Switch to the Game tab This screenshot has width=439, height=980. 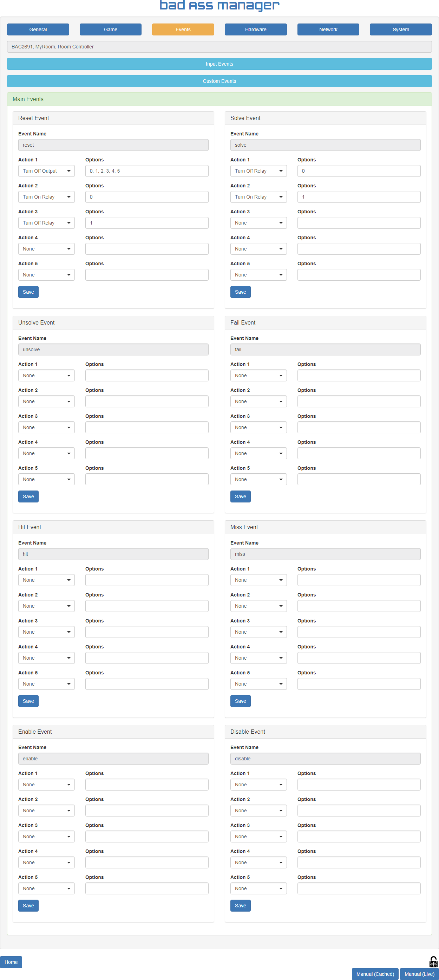(x=110, y=29)
